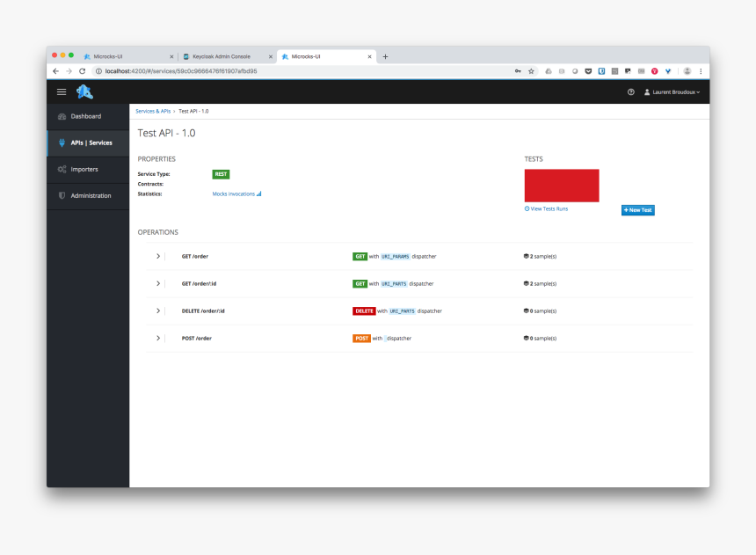The width and height of the screenshot is (756, 555).
Task: Click the Mocks invocations chart icon
Action: (258, 194)
